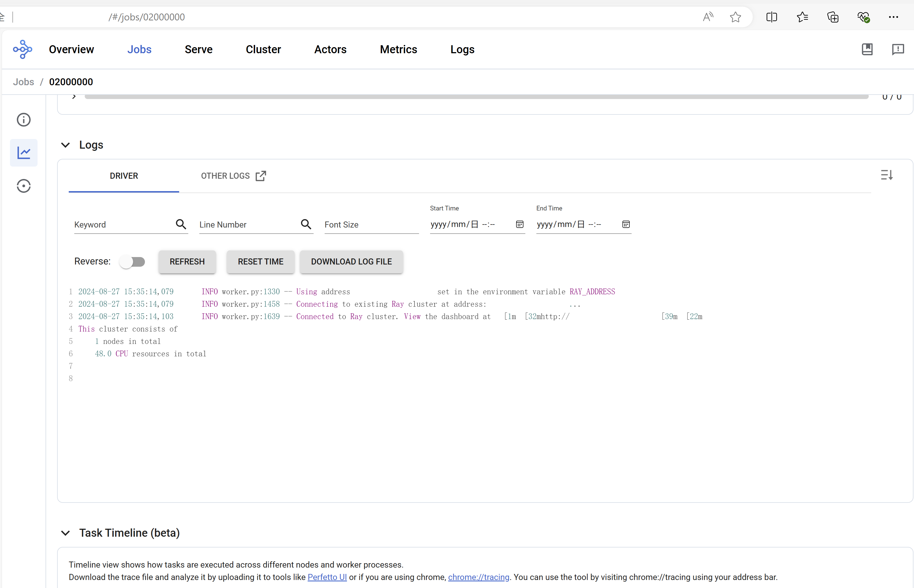
Task: Open the Cluster menu item
Action: [x=263, y=49]
